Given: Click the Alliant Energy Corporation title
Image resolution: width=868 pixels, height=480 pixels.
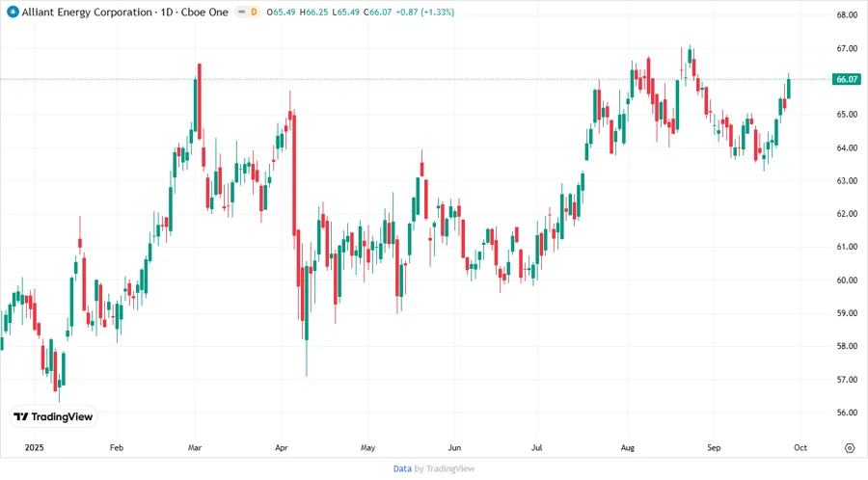Looking at the screenshot, I should (x=87, y=13).
